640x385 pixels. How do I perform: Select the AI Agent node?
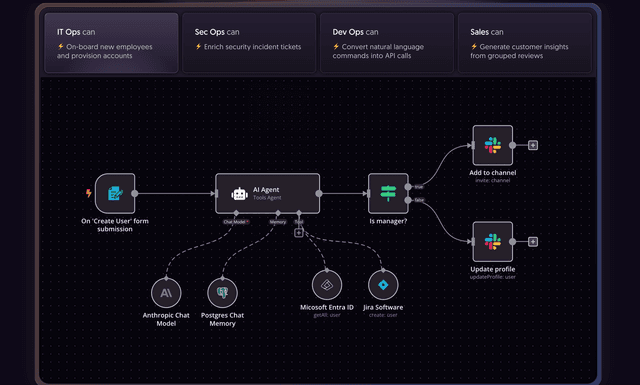(268, 193)
